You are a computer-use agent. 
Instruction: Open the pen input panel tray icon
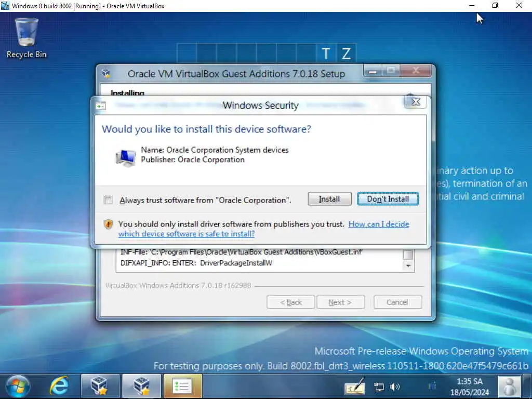355,386
